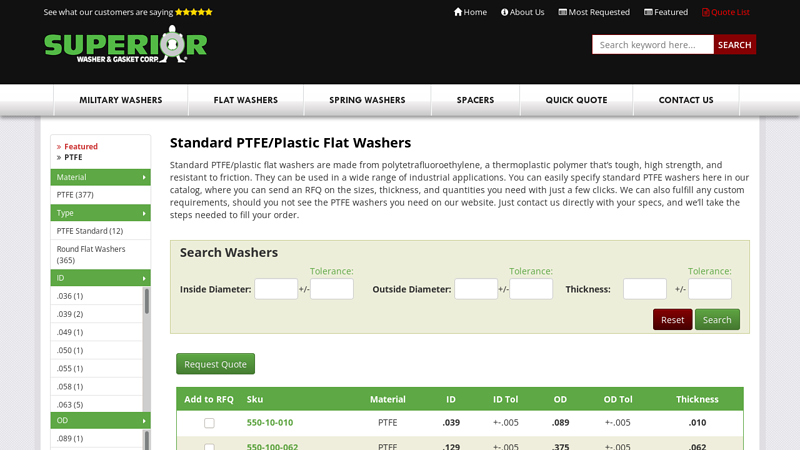This screenshot has height=450, width=800.
Task: Tick the checkbox for 550-10-010
Action: click(209, 423)
